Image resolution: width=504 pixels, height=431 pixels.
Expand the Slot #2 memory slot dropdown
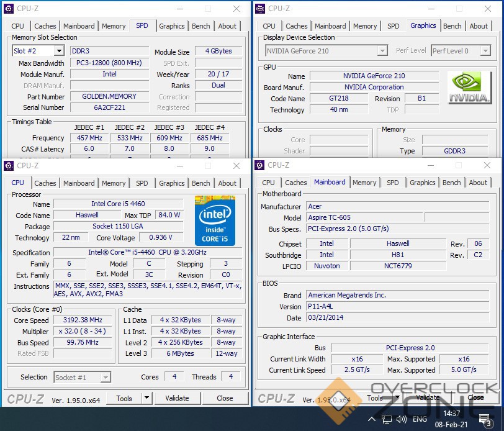tap(59, 51)
